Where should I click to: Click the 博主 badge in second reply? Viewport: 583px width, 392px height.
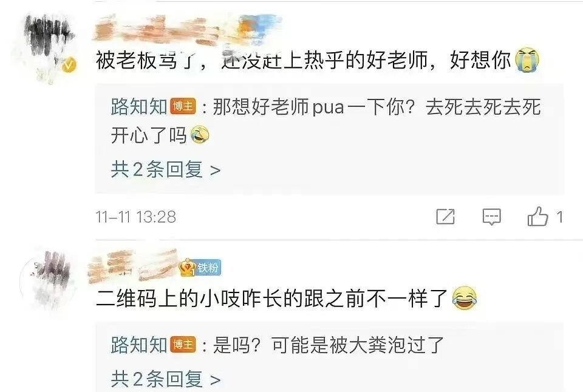[x=183, y=345]
